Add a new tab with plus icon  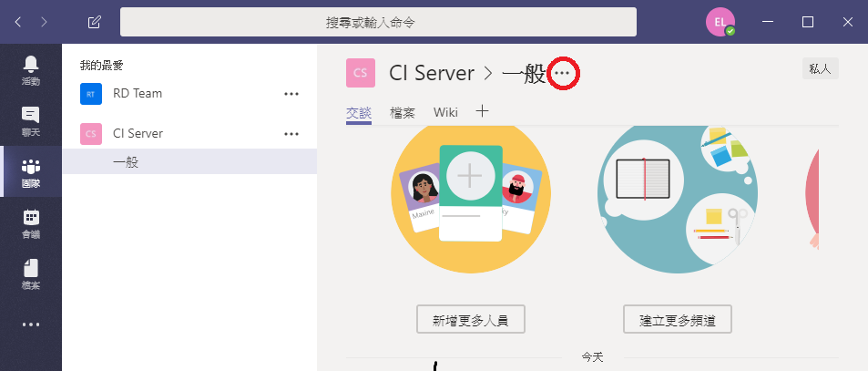click(x=482, y=111)
